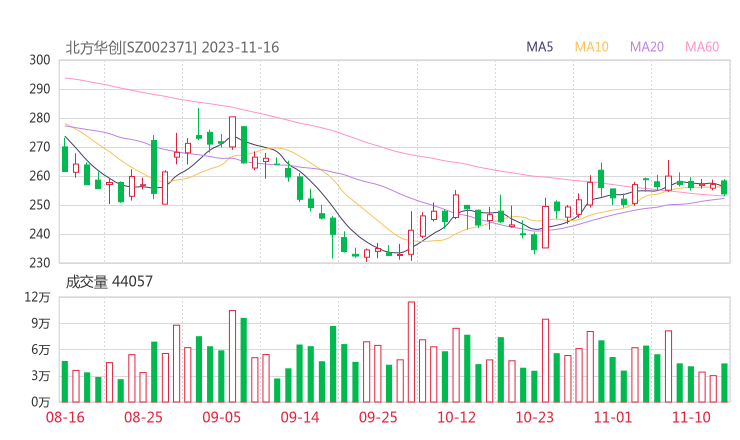Click the MA20 legend label
Viewport: 740px width, 440px height.
pos(647,47)
